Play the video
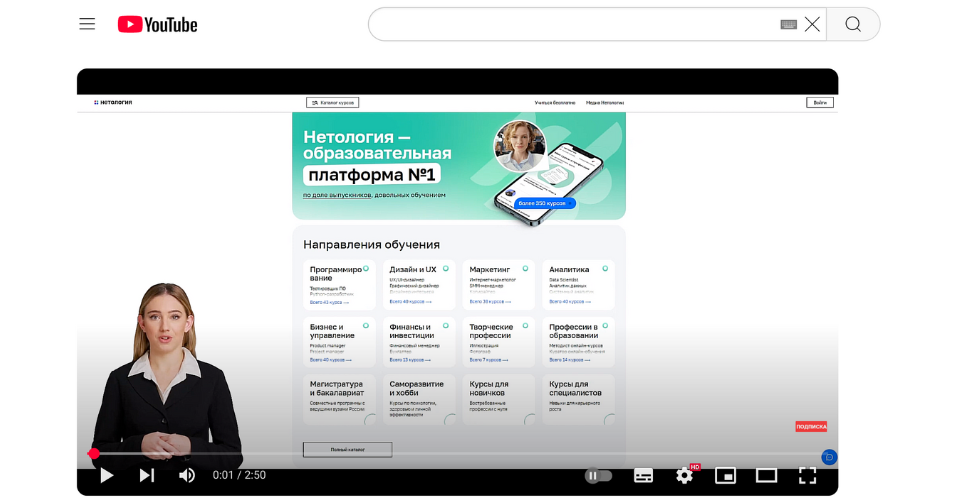955x500 pixels. pyautogui.click(x=107, y=475)
